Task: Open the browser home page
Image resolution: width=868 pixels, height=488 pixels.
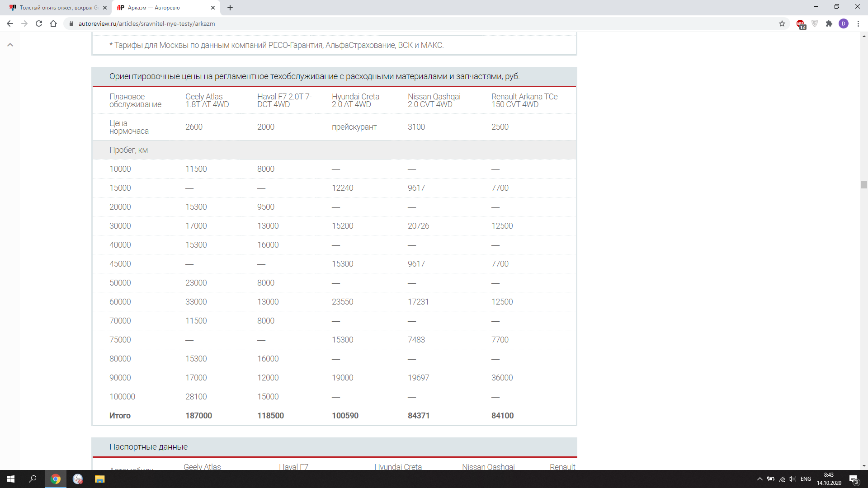Action: pos(53,23)
